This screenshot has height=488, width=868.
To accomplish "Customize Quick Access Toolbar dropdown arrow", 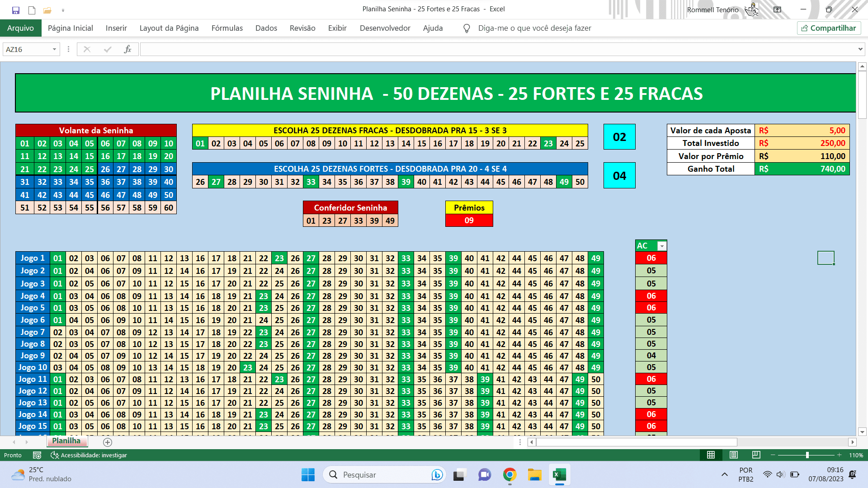I will click(x=63, y=10).
